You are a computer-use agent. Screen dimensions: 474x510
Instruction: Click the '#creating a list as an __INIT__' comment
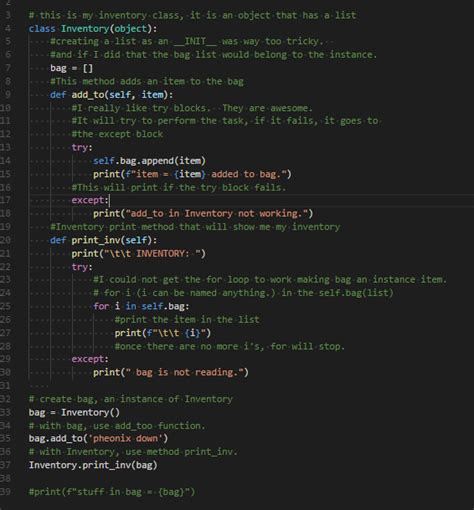pos(187,41)
